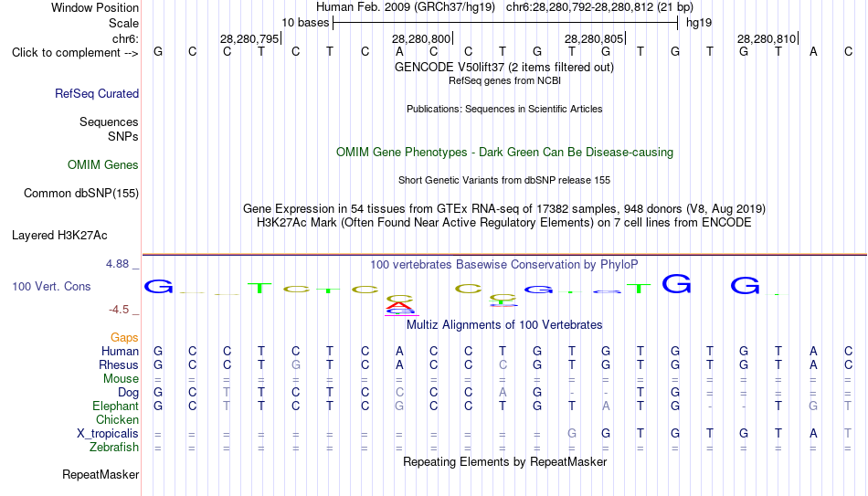
Task: Click '100 vertebrates Basewise Conservation by PhyloP' title
Action: (x=504, y=265)
